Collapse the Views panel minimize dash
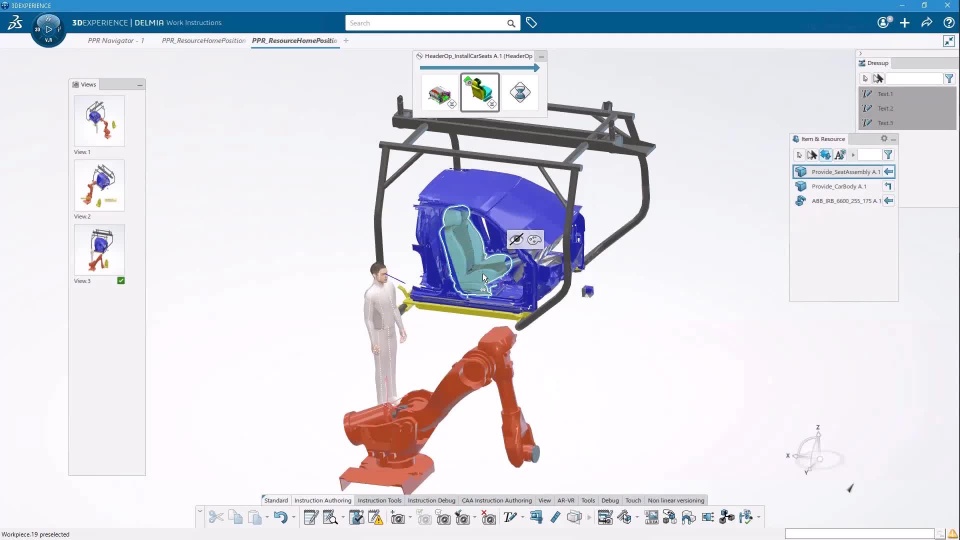 point(140,84)
